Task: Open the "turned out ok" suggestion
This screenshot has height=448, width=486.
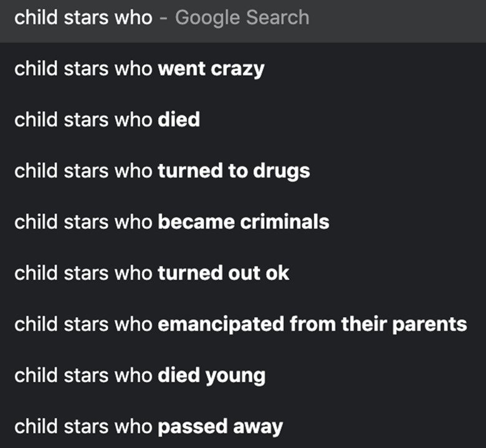Action: 151,273
